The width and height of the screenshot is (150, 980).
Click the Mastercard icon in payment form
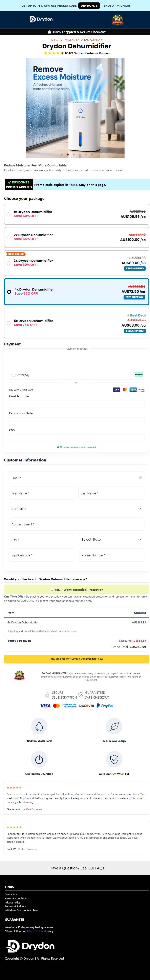pyautogui.click(x=125, y=390)
